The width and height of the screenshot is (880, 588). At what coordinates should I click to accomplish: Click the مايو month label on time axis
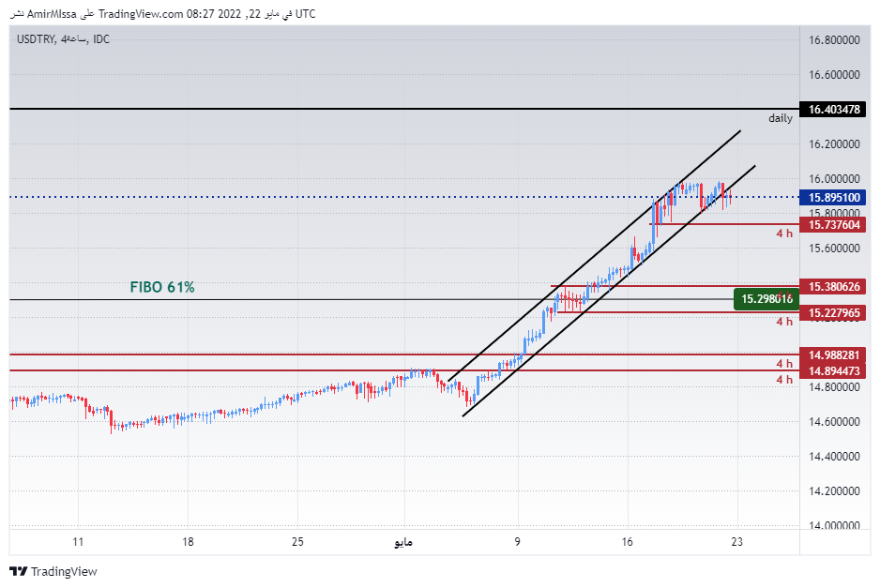pos(403,543)
